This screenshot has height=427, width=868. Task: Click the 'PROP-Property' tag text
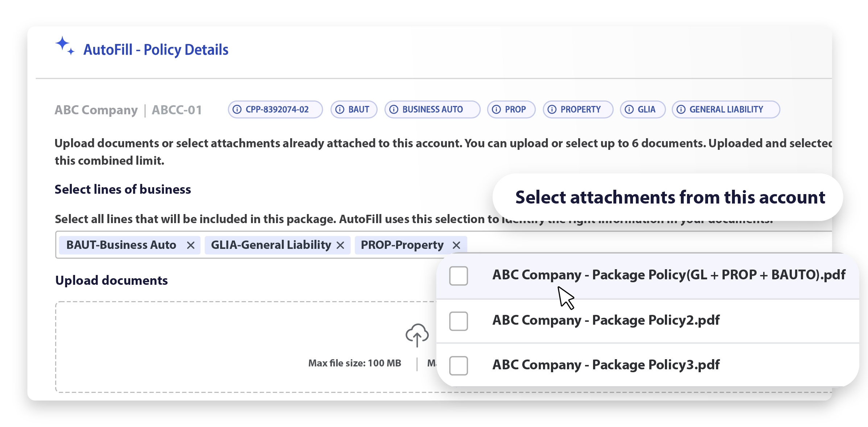(402, 245)
